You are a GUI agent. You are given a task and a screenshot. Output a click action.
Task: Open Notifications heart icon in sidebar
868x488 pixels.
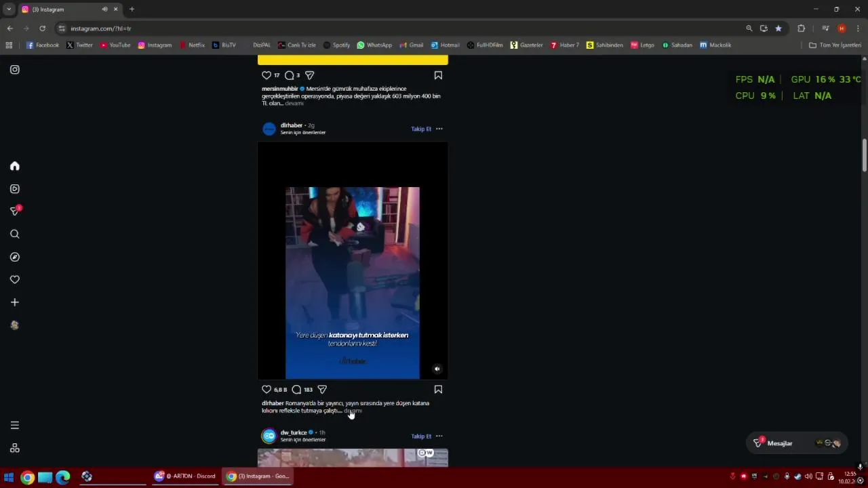click(x=15, y=279)
